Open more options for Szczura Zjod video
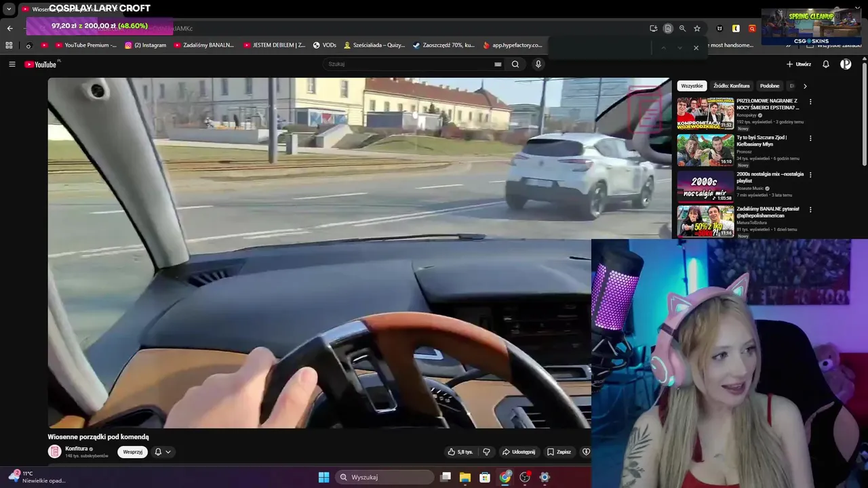The image size is (868, 488). tap(810, 138)
